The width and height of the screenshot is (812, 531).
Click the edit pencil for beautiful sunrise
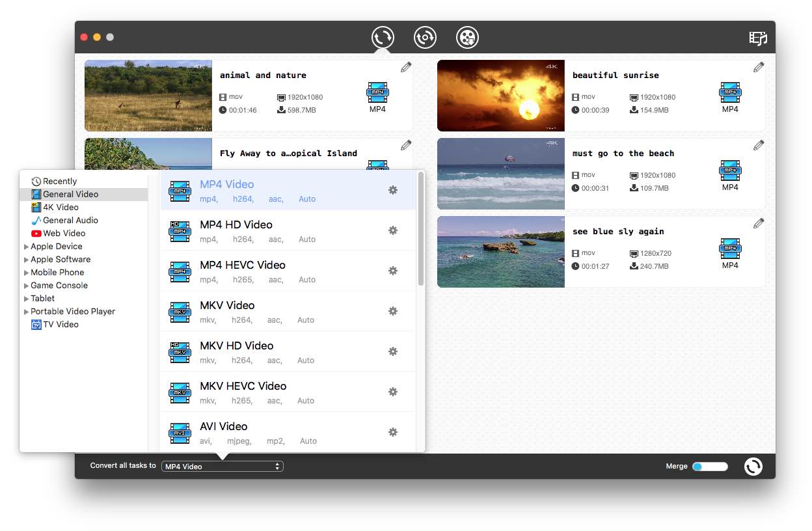pos(759,67)
